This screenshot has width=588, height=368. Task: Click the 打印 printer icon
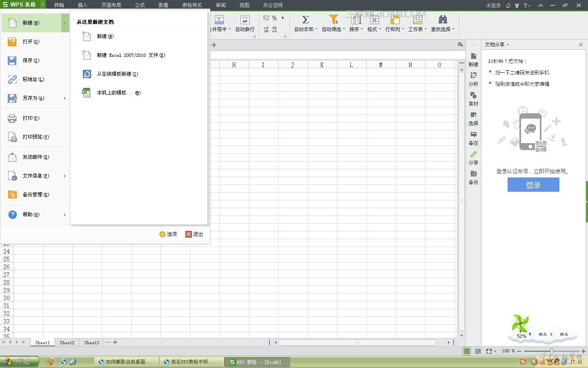(12, 118)
